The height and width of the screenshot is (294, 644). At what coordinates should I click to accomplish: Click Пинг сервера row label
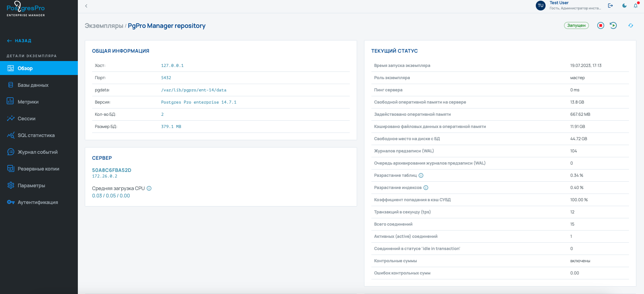pyautogui.click(x=388, y=90)
